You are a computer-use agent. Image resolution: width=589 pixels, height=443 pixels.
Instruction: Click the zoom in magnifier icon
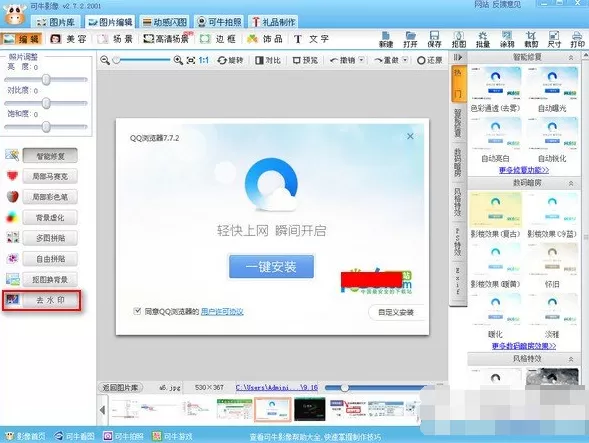(178, 60)
